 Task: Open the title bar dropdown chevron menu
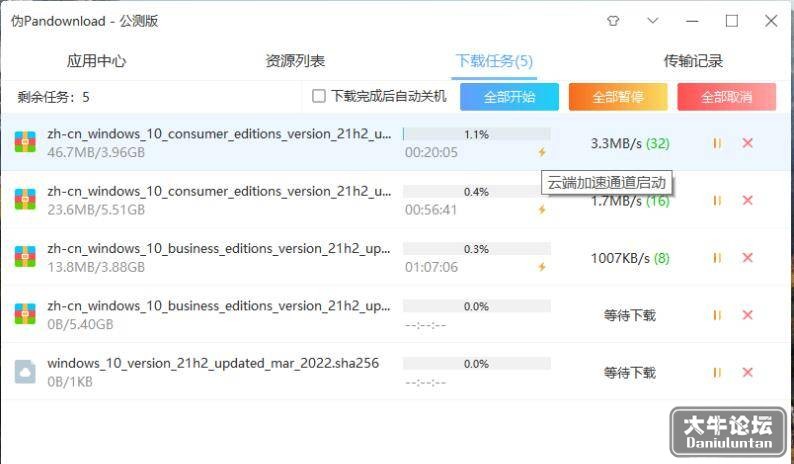click(653, 21)
